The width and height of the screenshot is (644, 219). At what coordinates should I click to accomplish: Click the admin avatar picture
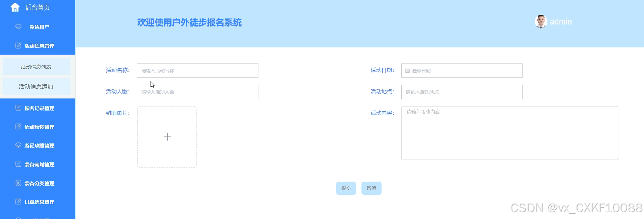pos(541,22)
